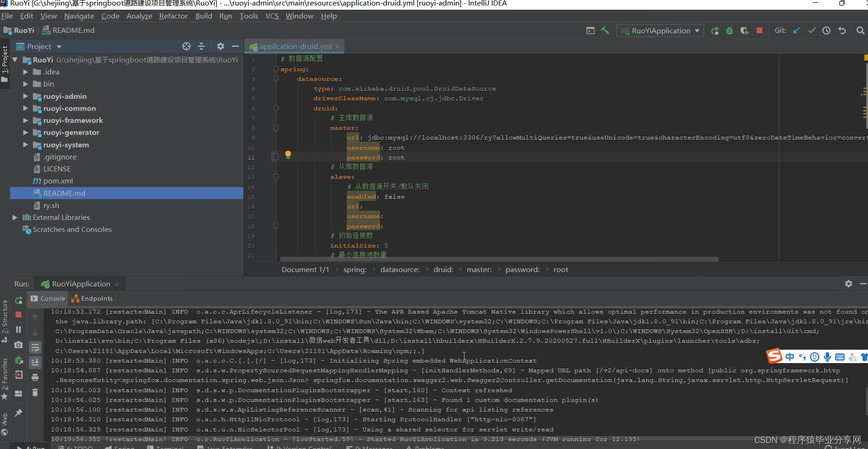This screenshot has width=868, height=449.
Task: Expand the bin folder
Action: point(25,84)
